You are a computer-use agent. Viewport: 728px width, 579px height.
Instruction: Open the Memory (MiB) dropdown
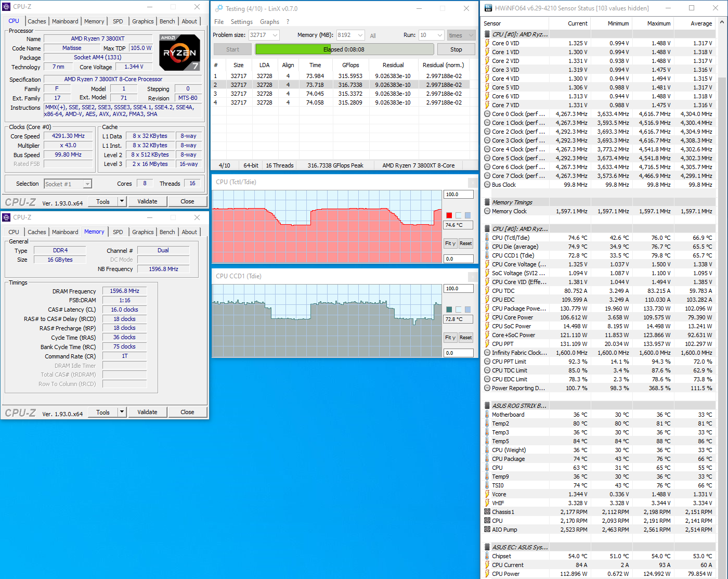[361, 35]
